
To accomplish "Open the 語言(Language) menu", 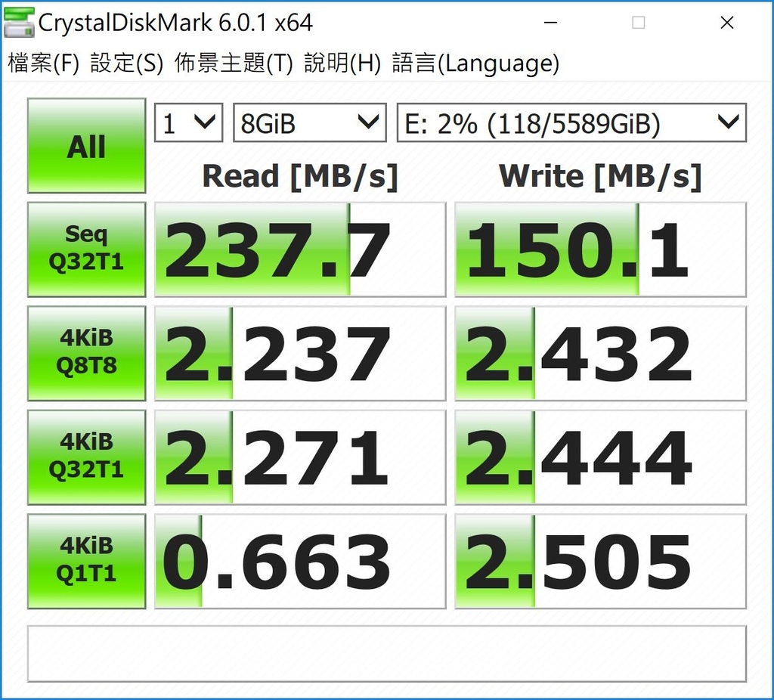I will coord(475,63).
